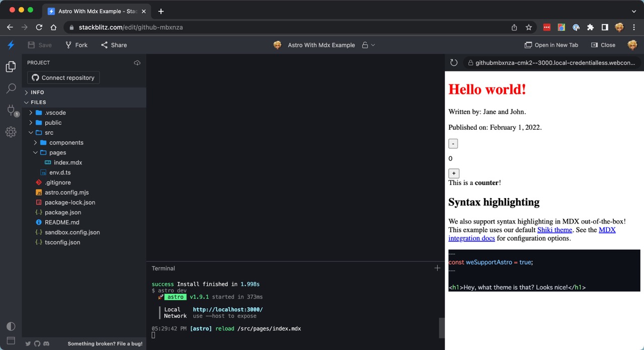644x350 pixels.
Task: Expand the components folder
Action: click(x=66, y=143)
